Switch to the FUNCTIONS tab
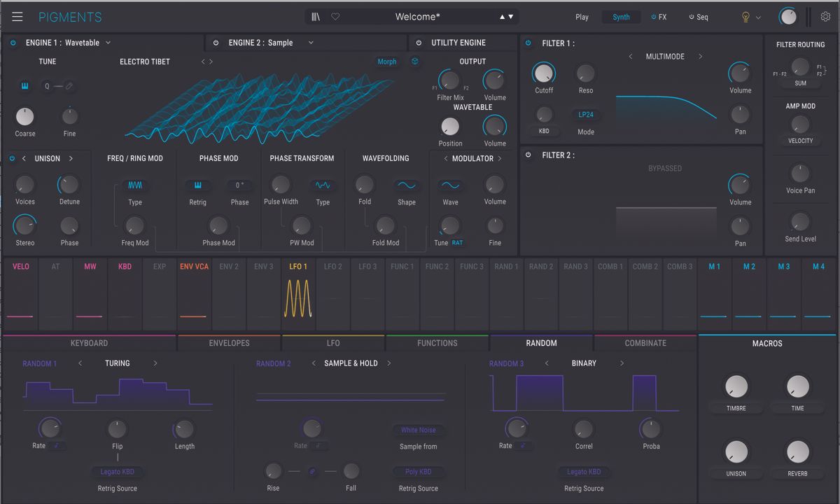 pyautogui.click(x=437, y=343)
